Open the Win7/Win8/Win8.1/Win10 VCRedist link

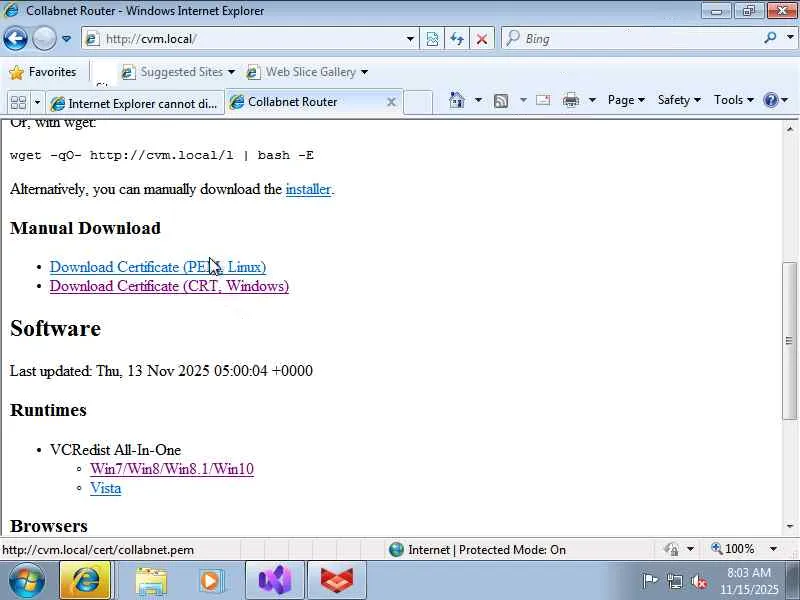tap(172, 469)
